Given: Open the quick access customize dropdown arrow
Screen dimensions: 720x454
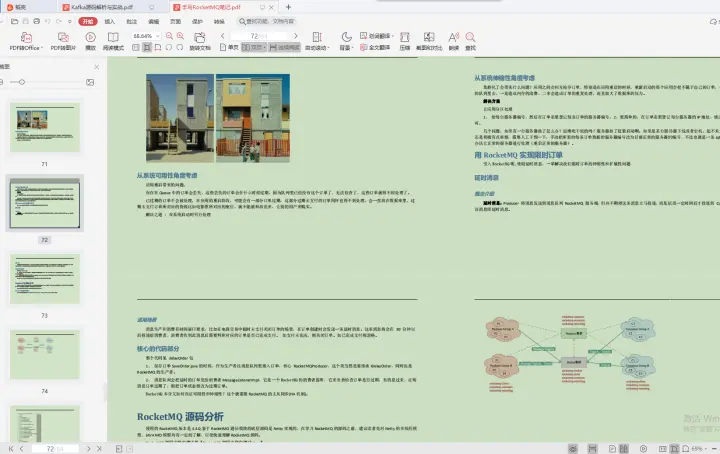Looking at the screenshot, I should (70, 21).
